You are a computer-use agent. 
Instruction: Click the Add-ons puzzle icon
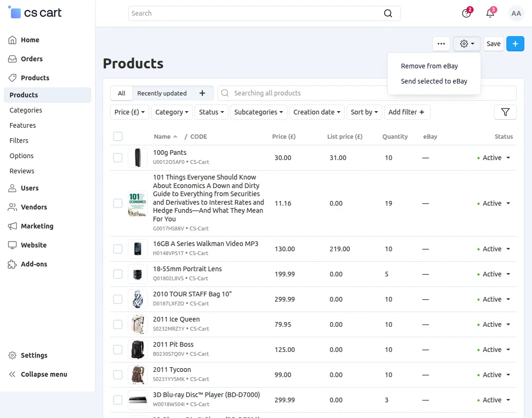[12, 264]
